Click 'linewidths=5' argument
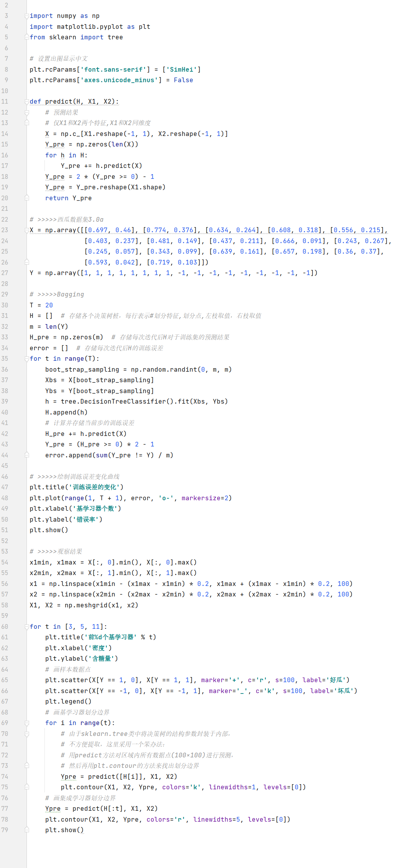This screenshot has width=412, height=868. [217, 820]
